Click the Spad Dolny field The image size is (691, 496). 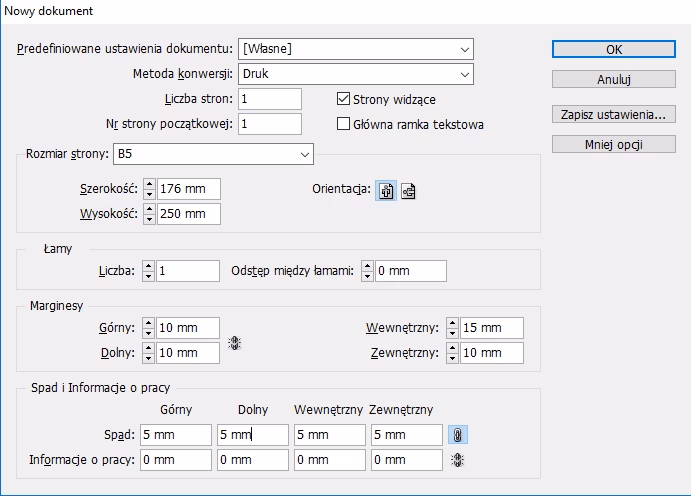point(253,435)
